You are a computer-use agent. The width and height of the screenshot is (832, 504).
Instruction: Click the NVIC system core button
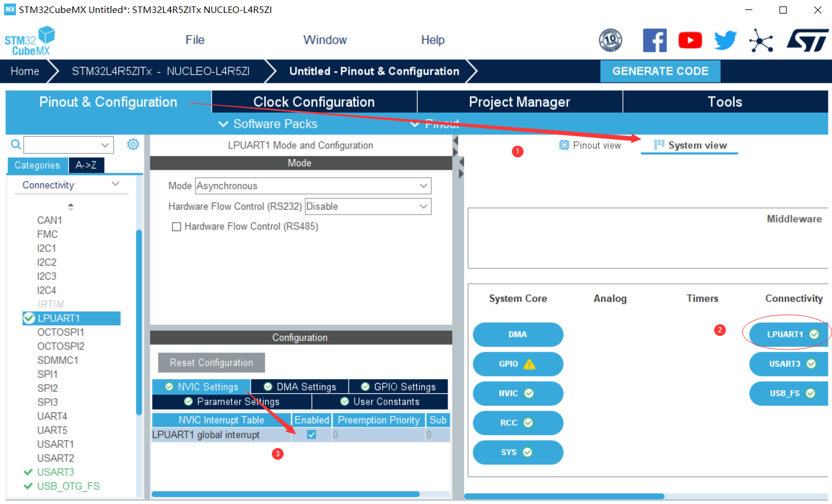point(518,393)
